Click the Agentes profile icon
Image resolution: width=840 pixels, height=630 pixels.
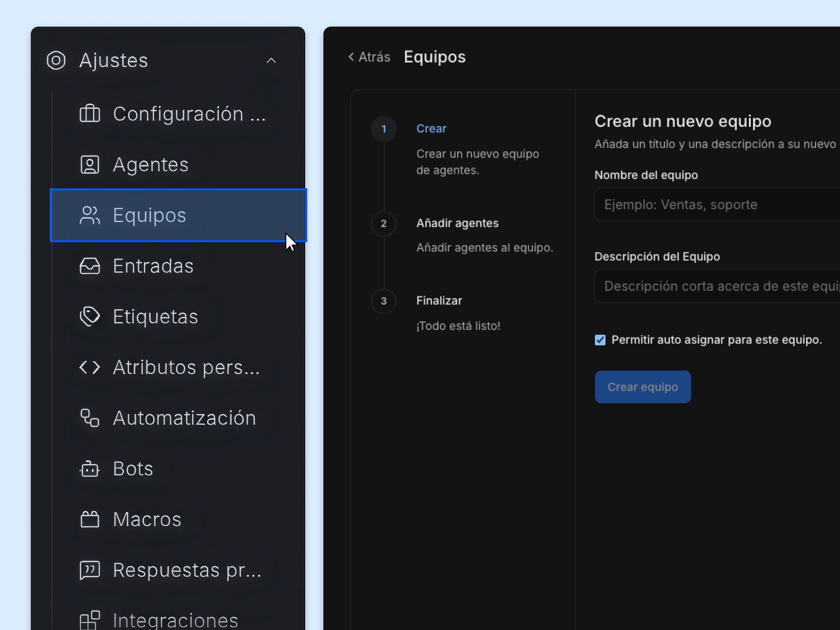click(x=90, y=164)
